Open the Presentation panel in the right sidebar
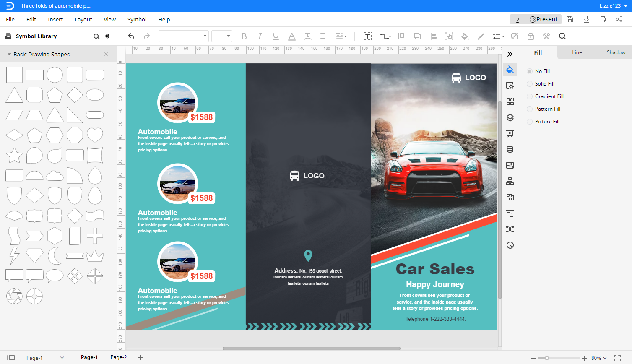632x364 pixels. click(x=510, y=133)
